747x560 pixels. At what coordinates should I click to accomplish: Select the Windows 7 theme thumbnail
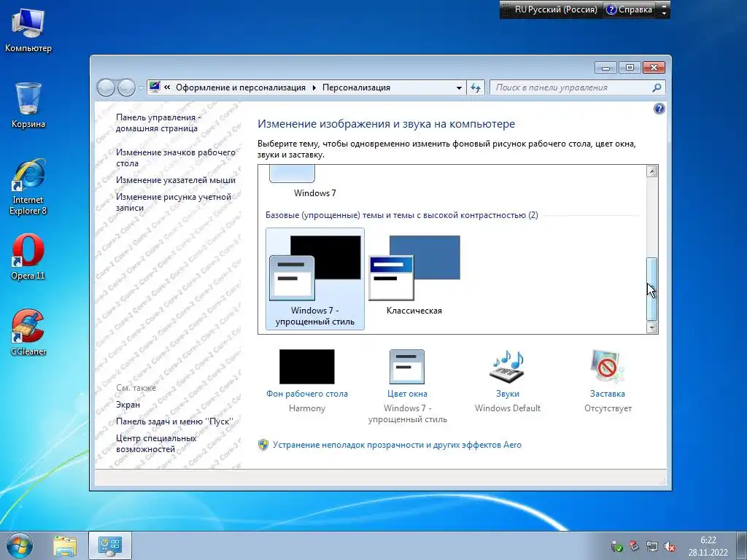point(292,174)
